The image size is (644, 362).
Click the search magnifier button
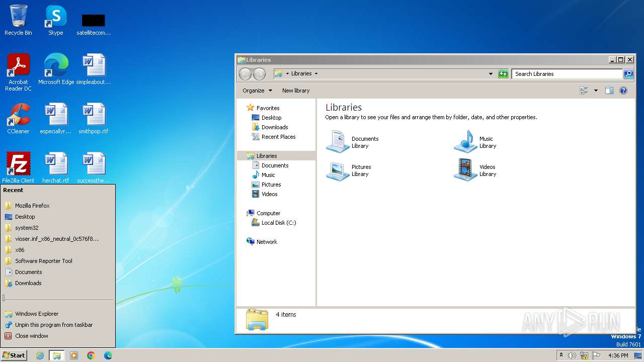click(x=628, y=74)
